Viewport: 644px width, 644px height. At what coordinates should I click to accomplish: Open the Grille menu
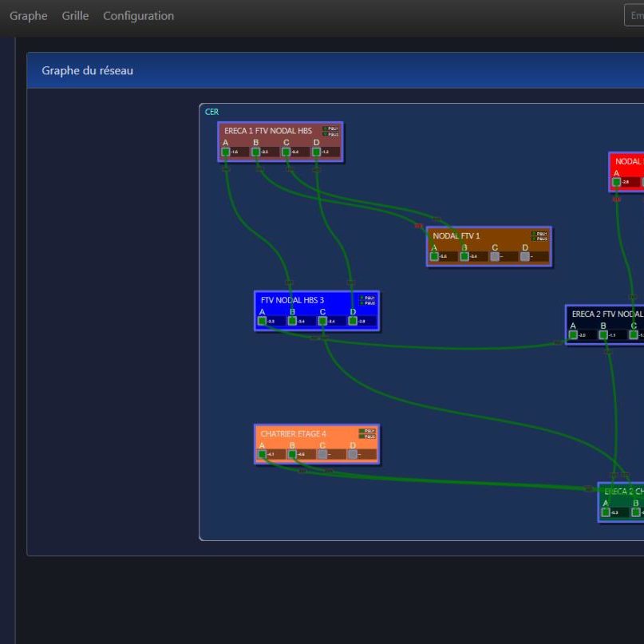[x=75, y=16]
